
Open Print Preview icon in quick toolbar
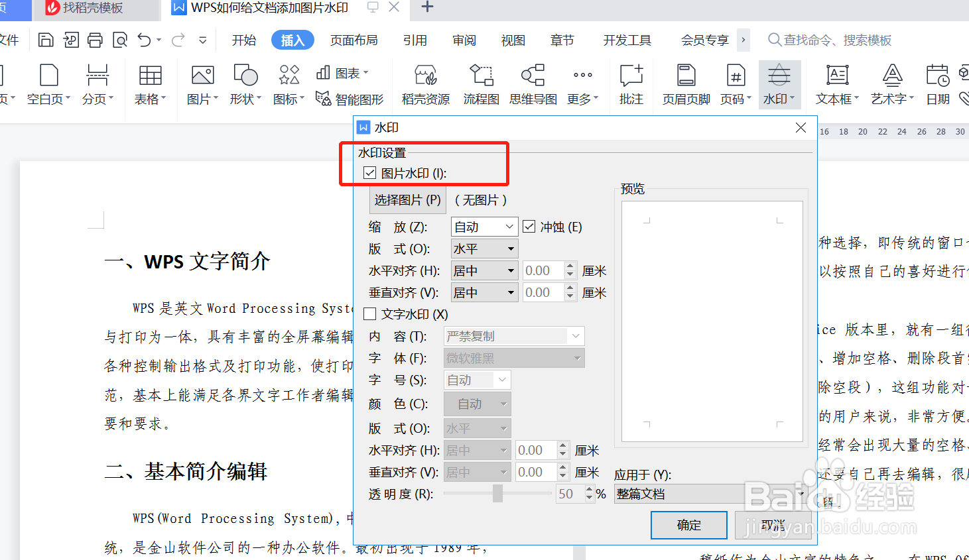[120, 40]
